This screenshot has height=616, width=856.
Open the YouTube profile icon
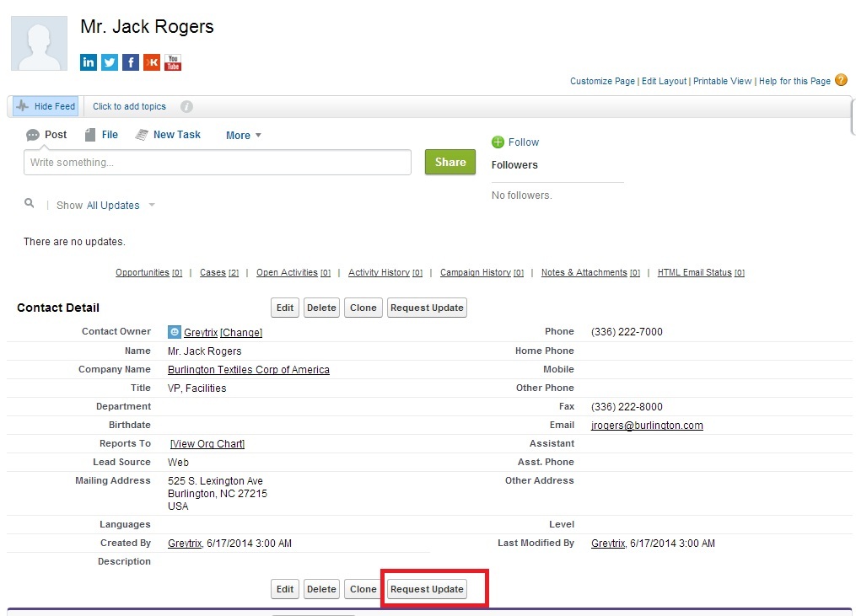click(x=173, y=62)
